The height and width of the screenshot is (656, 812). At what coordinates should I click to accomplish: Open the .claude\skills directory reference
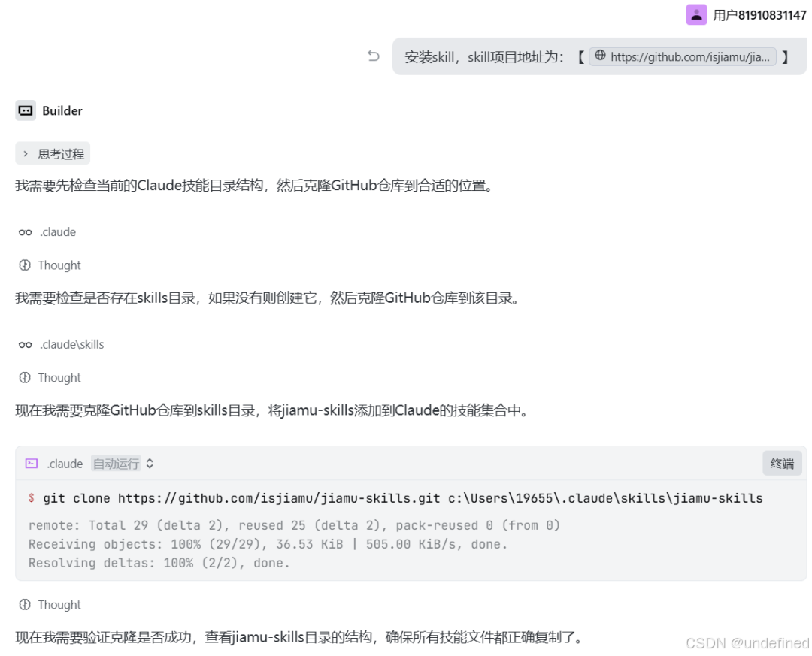(71, 345)
